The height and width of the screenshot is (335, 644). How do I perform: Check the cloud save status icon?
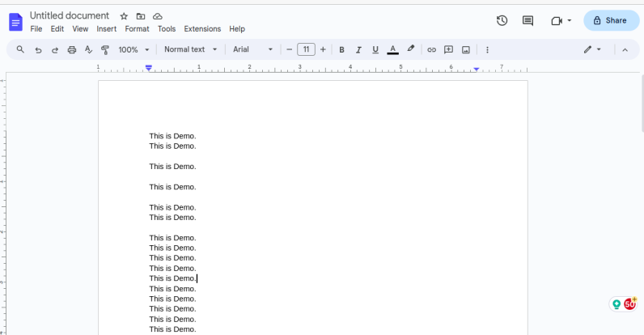(x=158, y=16)
